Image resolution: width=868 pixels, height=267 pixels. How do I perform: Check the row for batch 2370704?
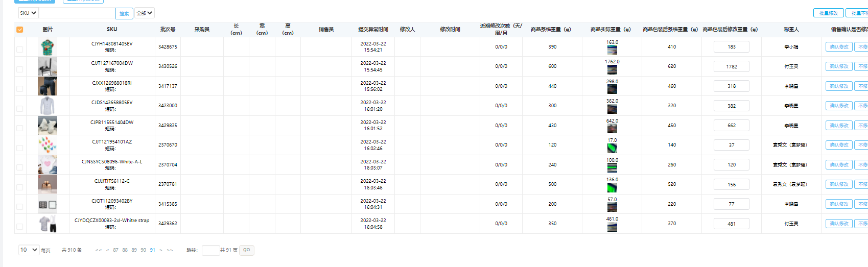click(x=20, y=167)
